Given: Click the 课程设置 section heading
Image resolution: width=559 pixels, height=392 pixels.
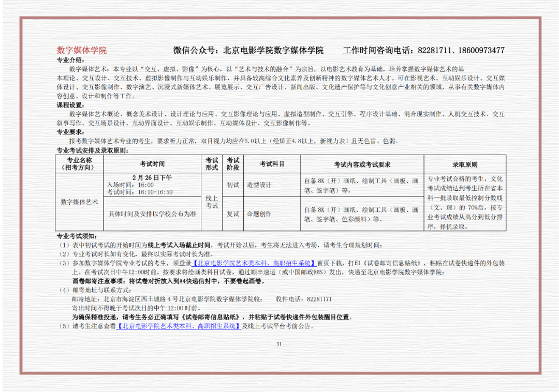Looking at the screenshot, I should point(70,105).
